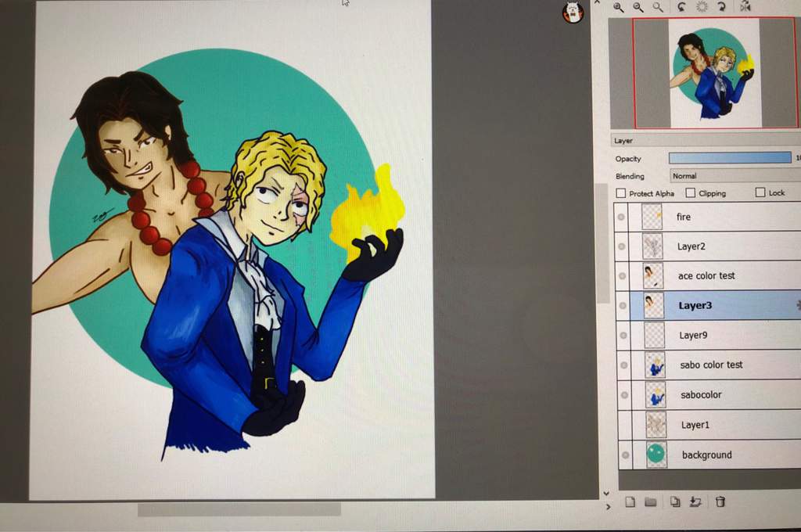Toggle visibility of Layer9

pos(623,336)
